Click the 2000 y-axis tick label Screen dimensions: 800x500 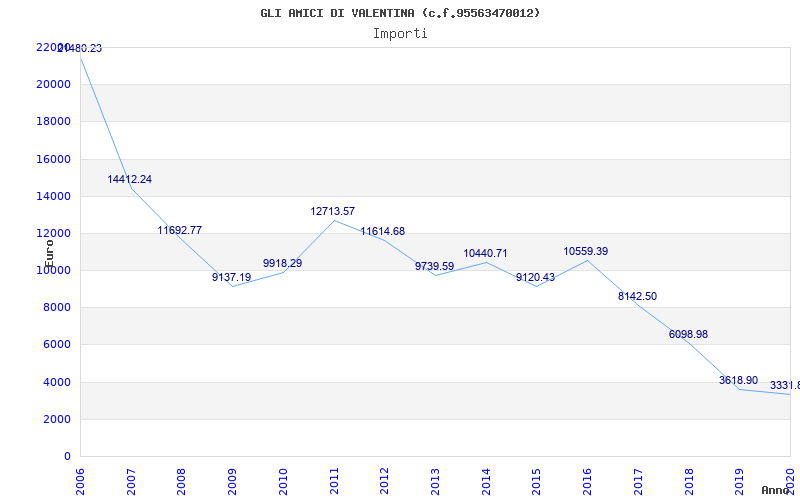click(x=56, y=419)
